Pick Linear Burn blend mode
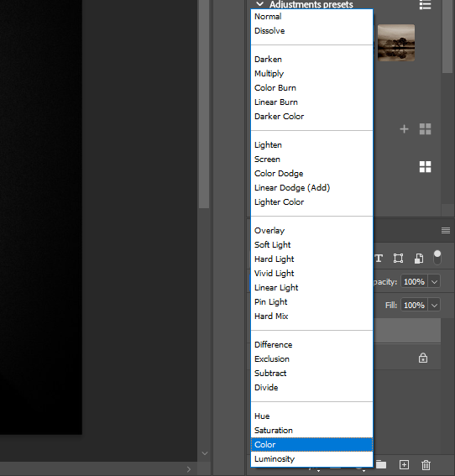This screenshot has height=476, width=455. tap(311, 102)
